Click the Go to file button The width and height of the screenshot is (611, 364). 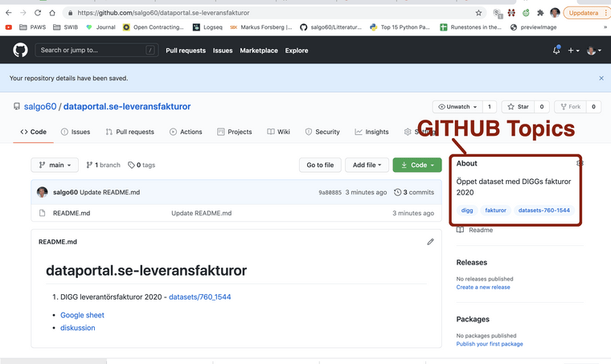tap(319, 165)
